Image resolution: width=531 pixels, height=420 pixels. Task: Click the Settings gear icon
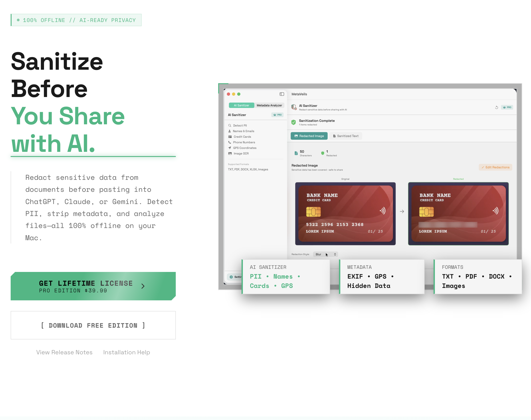(231, 277)
